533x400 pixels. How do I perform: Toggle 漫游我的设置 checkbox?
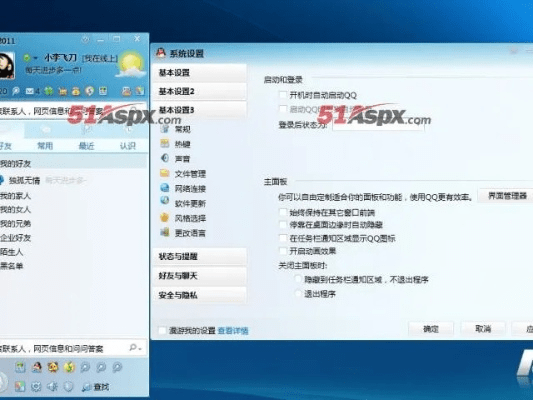coord(162,330)
